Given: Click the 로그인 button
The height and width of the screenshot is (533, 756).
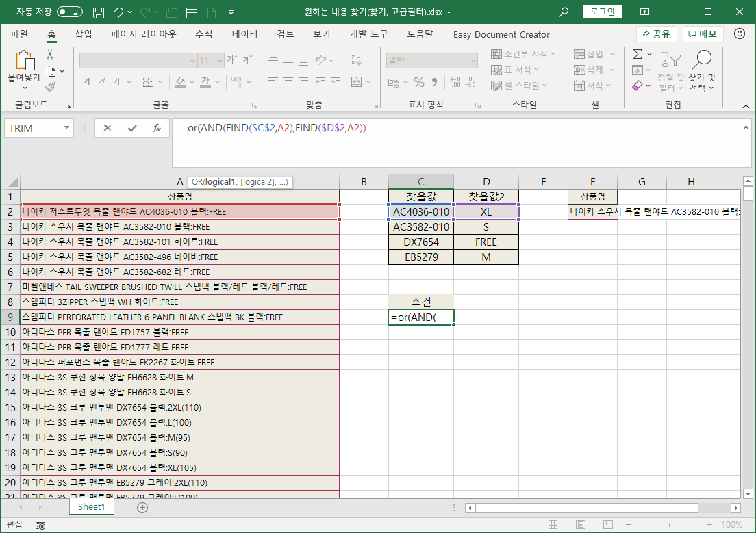Looking at the screenshot, I should (x=602, y=12).
